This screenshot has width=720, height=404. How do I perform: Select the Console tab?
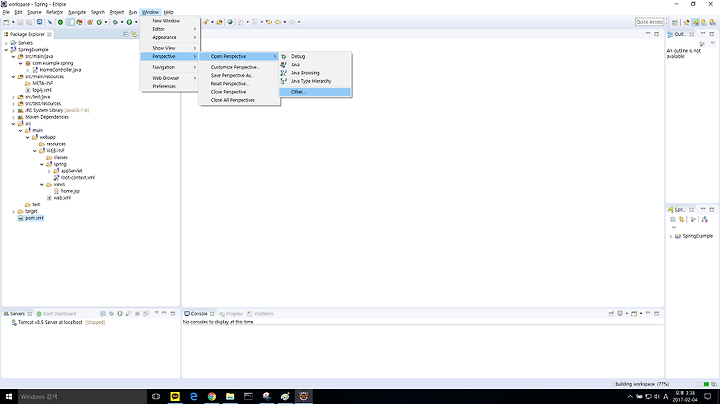[199, 314]
